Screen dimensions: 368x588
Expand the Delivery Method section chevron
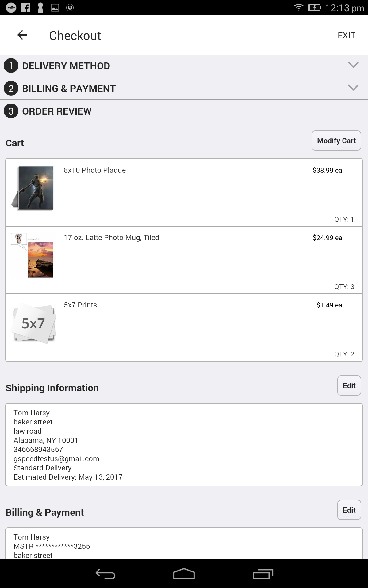353,65
